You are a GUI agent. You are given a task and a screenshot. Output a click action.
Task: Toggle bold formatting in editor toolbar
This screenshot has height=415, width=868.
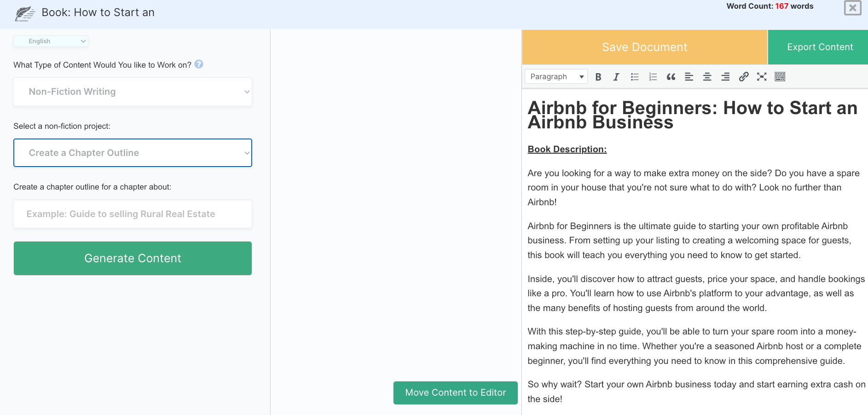(x=598, y=77)
